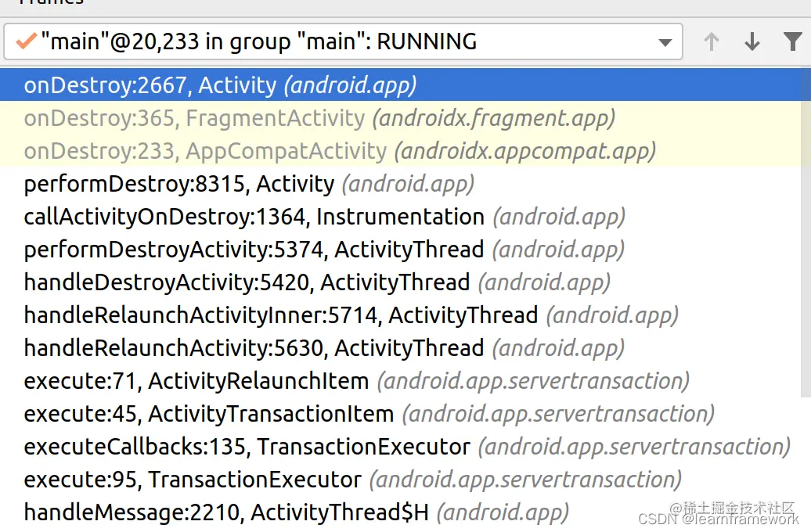Select frame executeCallbacks:135, TransactionExecutor
The height and width of the screenshot is (532, 811).
(400, 446)
